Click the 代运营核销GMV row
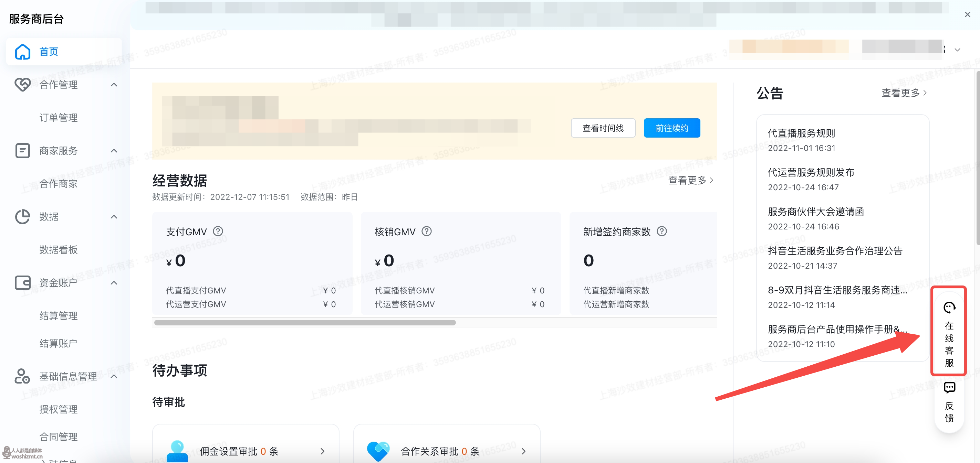 tap(459, 304)
